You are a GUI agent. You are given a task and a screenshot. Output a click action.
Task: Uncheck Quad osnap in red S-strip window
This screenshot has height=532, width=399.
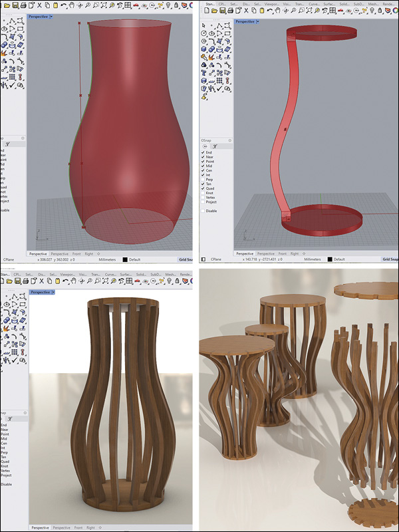203,188
